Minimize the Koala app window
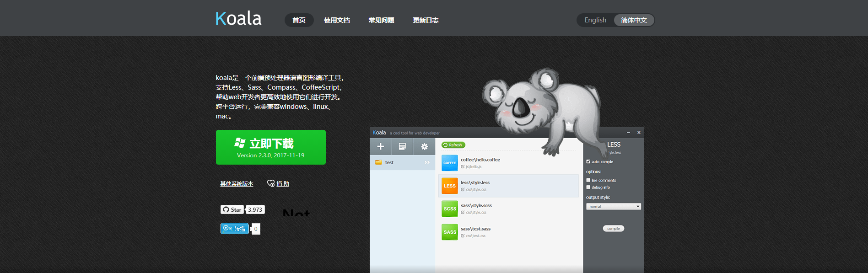The width and height of the screenshot is (868, 273). (x=628, y=133)
